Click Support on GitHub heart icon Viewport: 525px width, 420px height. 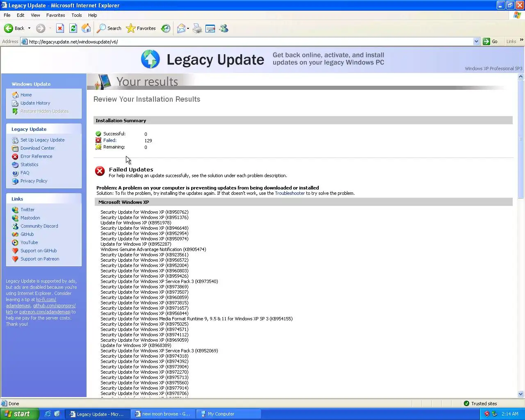[15, 251]
